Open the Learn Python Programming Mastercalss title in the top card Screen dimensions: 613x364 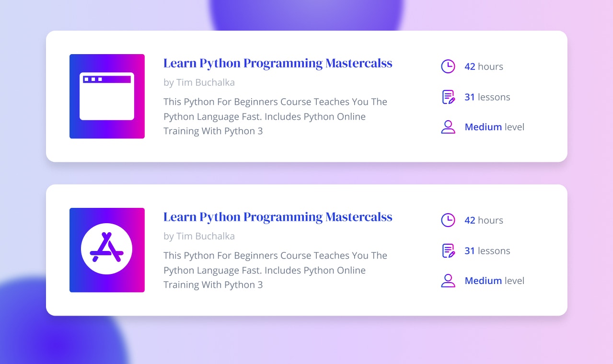click(x=278, y=63)
